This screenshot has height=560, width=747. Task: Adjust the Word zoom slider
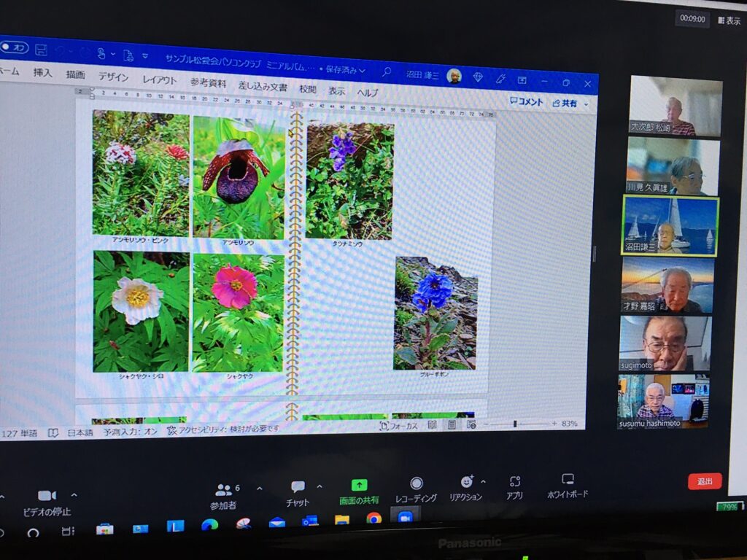(515, 424)
